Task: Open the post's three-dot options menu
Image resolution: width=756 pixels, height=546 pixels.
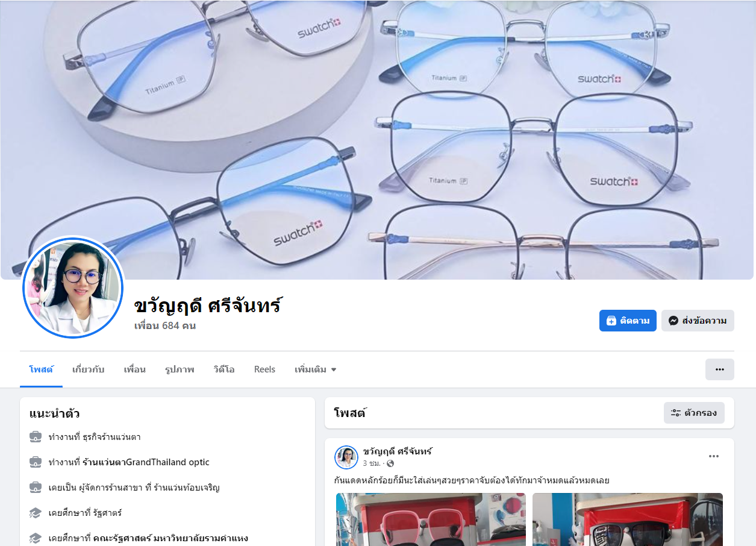Action: (x=714, y=456)
